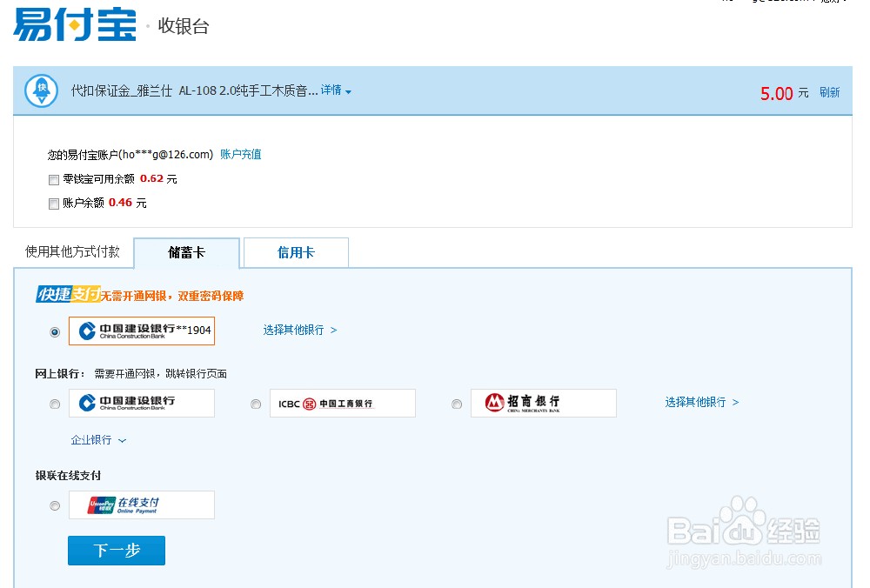The height and width of the screenshot is (588, 870).
Task: Click the 快捷支付 badge icon
Action: [68, 294]
